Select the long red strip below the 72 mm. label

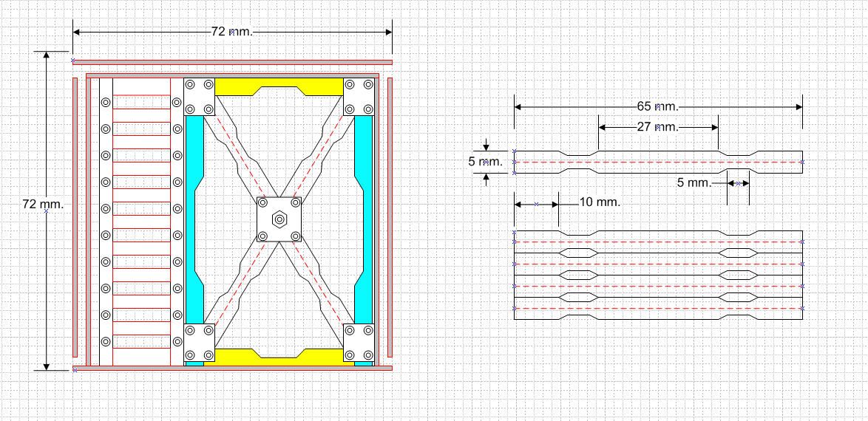coord(232,63)
